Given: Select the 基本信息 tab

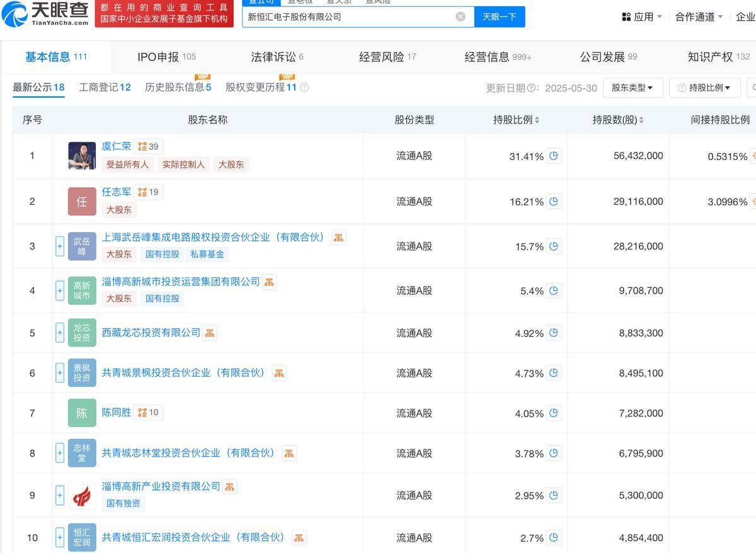Looking at the screenshot, I should click(56, 57).
